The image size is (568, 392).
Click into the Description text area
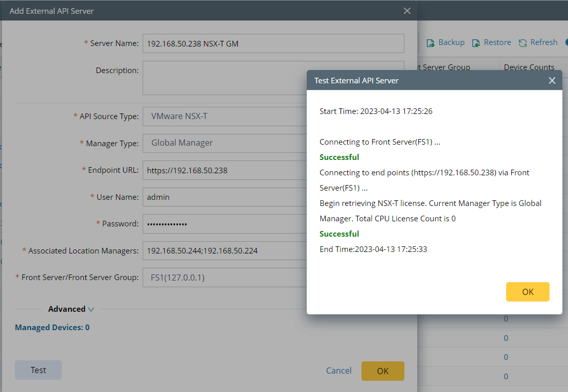[273, 78]
